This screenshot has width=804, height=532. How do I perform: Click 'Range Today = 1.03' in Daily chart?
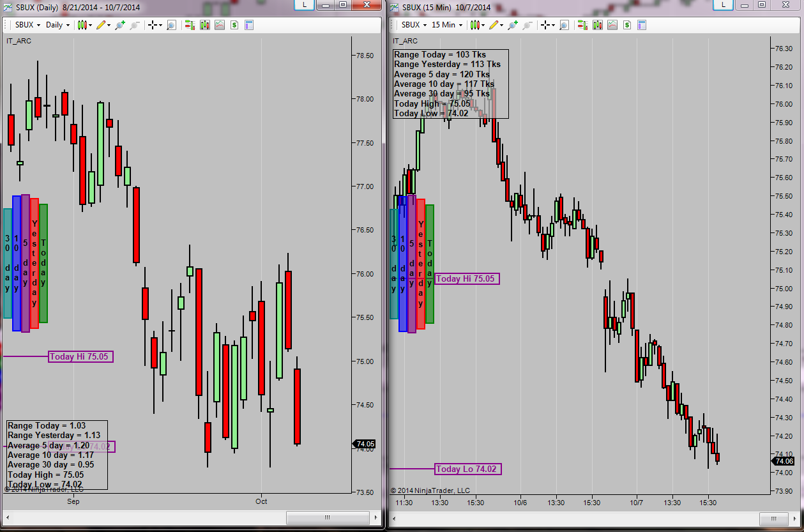(x=47, y=425)
